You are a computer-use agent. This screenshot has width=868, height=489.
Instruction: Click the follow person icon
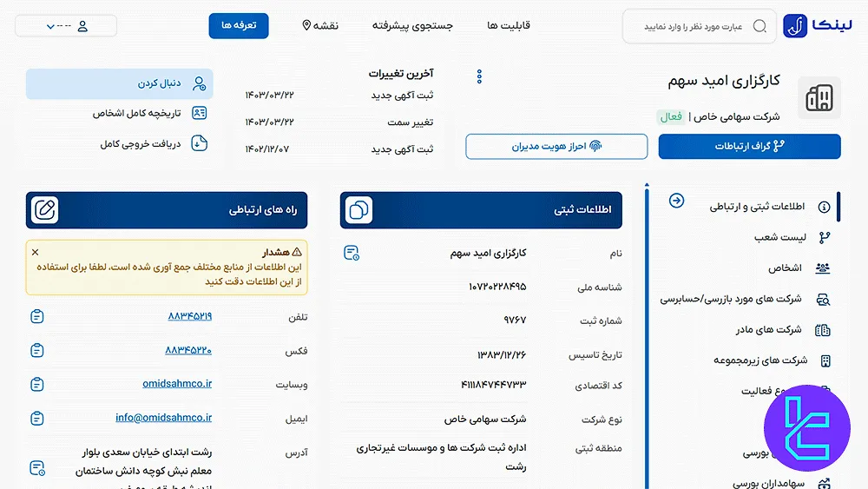point(199,83)
